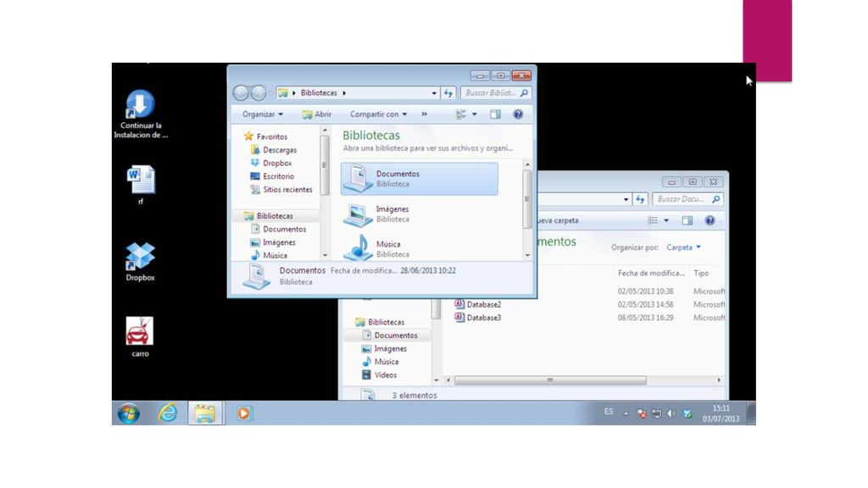Select Favoritos in navigation pane
The height and width of the screenshot is (488, 868).
[265, 136]
